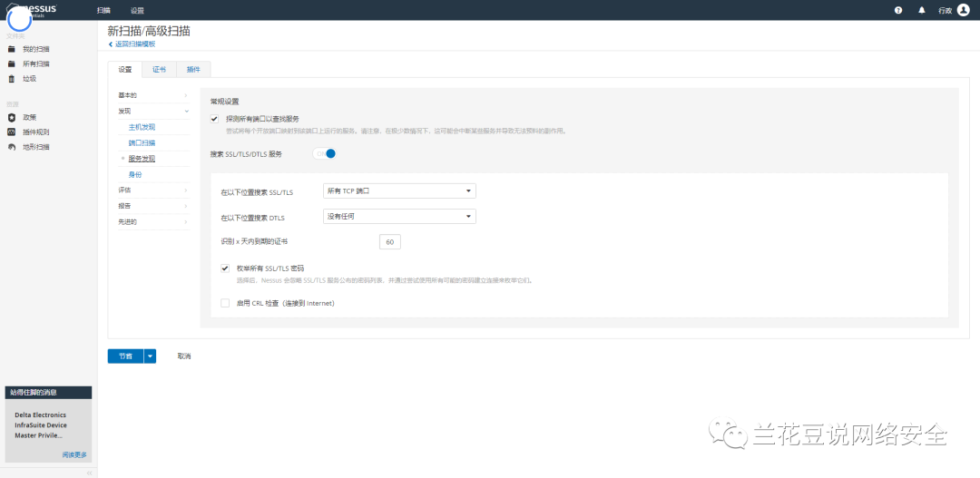Viewport: 980px width, 478px height.
Task: Open 我的扫描 folder icon in sidebar
Action: (12, 49)
